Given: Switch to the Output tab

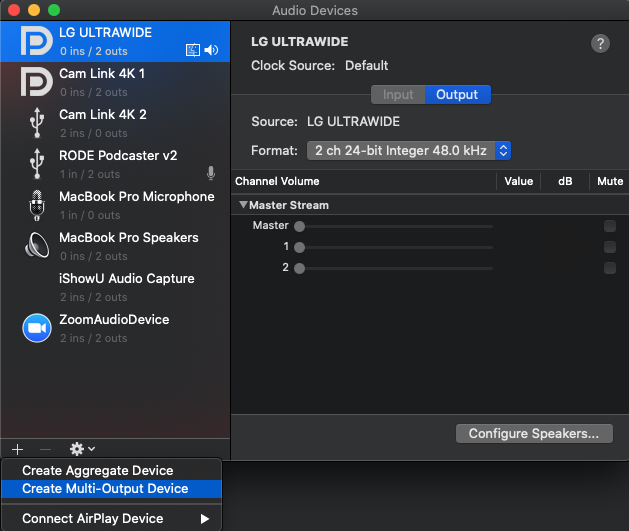Looking at the screenshot, I should [x=457, y=95].
